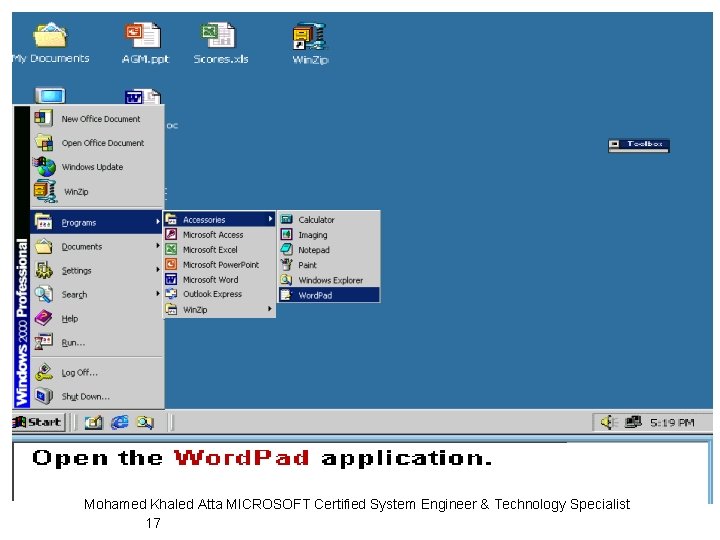Image resolution: width=720 pixels, height=540 pixels.
Task: Open the My Documents desktop folder icon
Action: coord(50,35)
